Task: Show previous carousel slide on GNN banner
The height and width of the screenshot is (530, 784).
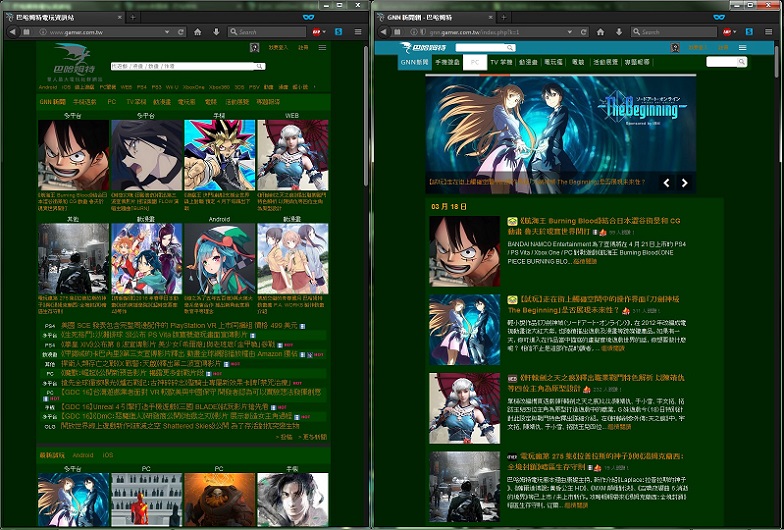Action: coord(666,183)
